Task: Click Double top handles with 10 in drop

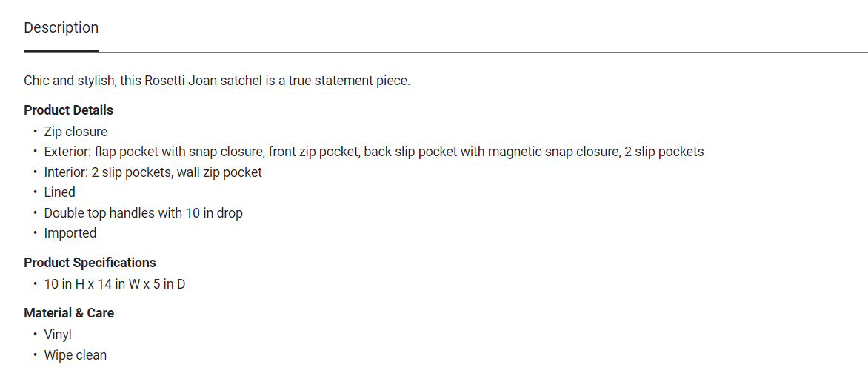Action: coord(144,212)
